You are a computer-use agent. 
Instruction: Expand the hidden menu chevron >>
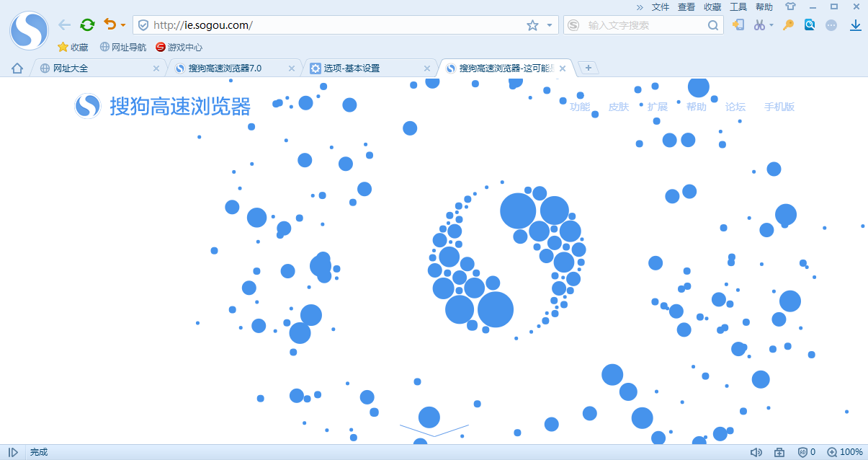tap(640, 7)
